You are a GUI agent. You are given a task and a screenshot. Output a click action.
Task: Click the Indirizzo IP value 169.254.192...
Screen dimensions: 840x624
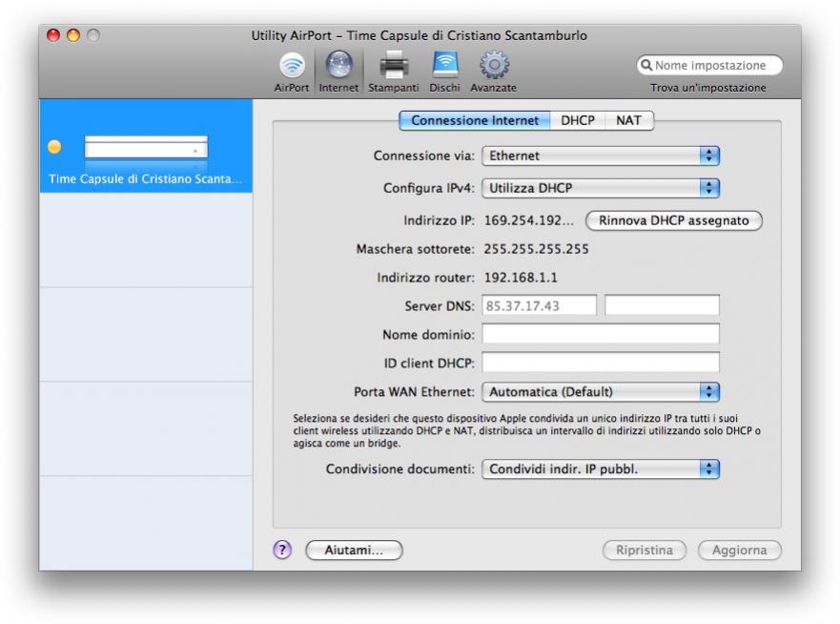pyautogui.click(x=529, y=220)
